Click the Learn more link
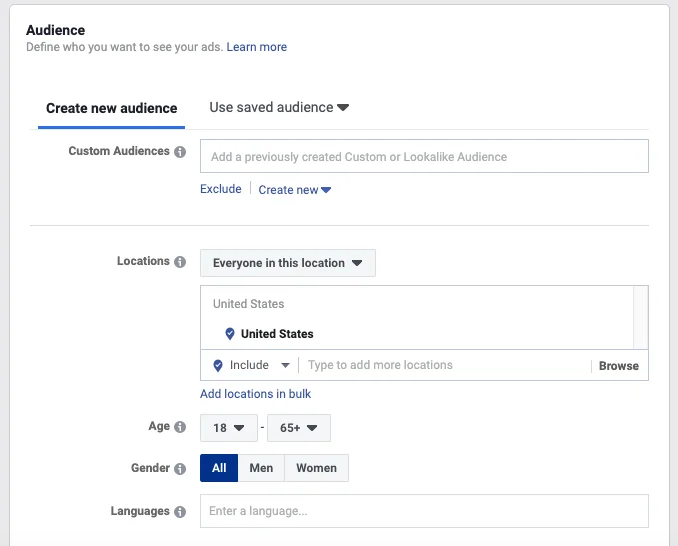The height and width of the screenshot is (546, 678). pyautogui.click(x=256, y=47)
